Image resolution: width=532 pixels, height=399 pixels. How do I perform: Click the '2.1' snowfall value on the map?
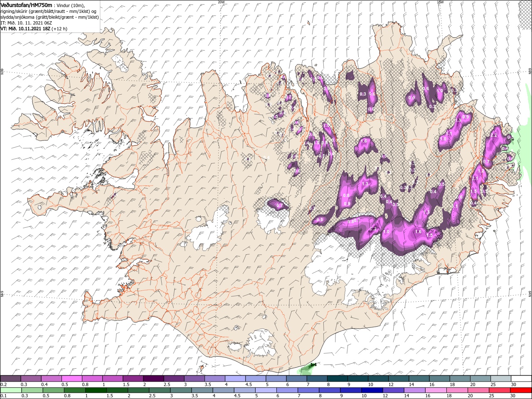click(476, 178)
